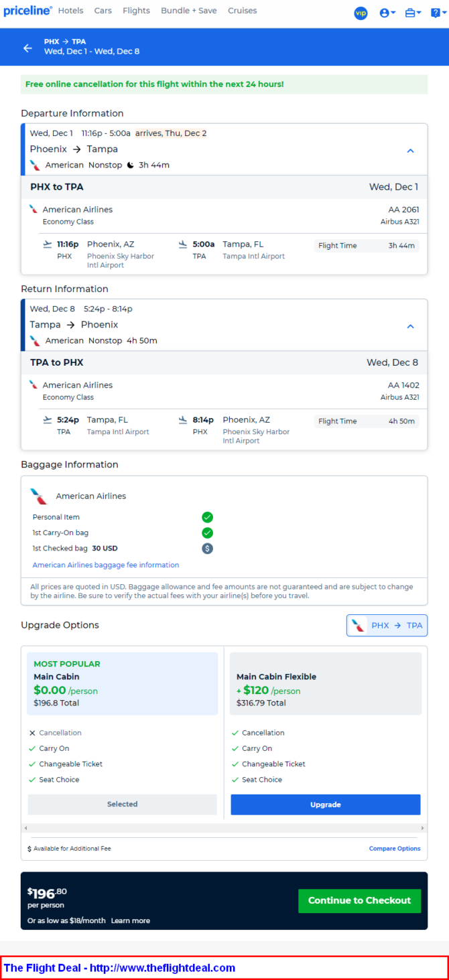The height and width of the screenshot is (980, 449).
Task: Open the VIP badge icon
Action: click(361, 13)
